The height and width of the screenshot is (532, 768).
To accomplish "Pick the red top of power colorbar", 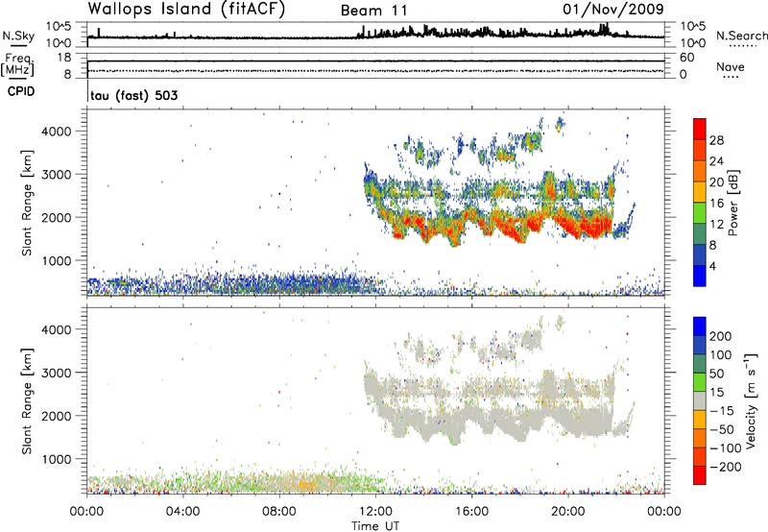I will [700, 129].
